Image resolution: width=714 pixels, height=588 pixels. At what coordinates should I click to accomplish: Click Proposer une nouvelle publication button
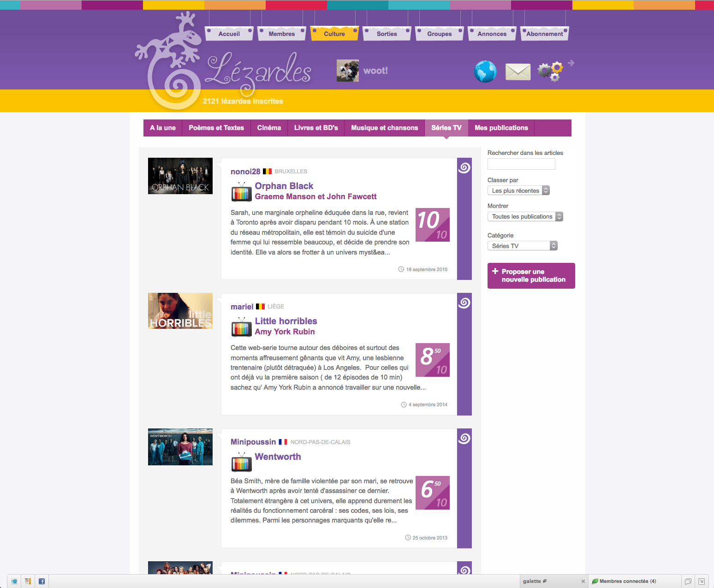click(531, 276)
